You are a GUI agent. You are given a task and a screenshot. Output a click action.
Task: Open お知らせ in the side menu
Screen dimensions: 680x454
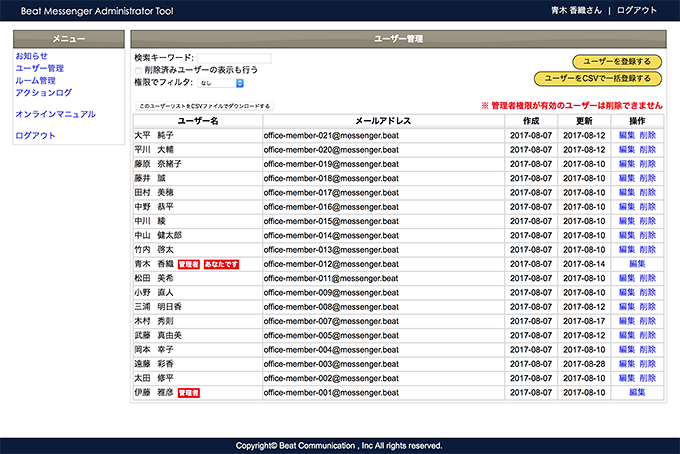[x=31, y=56]
